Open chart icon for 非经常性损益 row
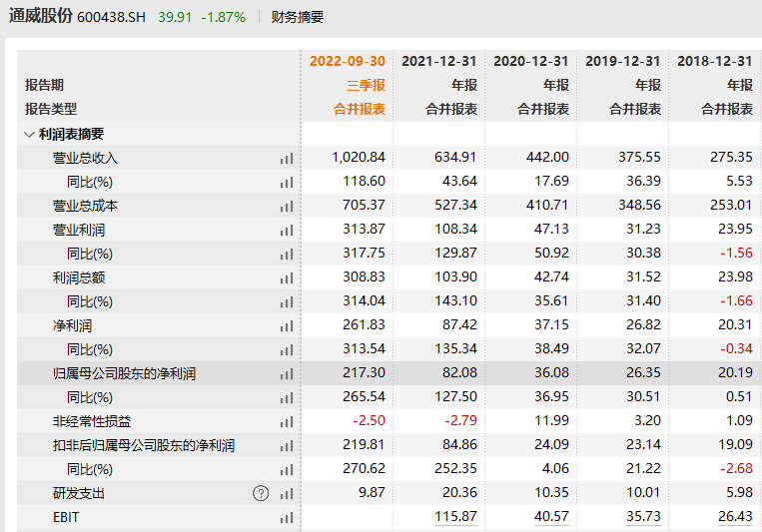This screenshot has width=762, height=532. click(287, 422)
